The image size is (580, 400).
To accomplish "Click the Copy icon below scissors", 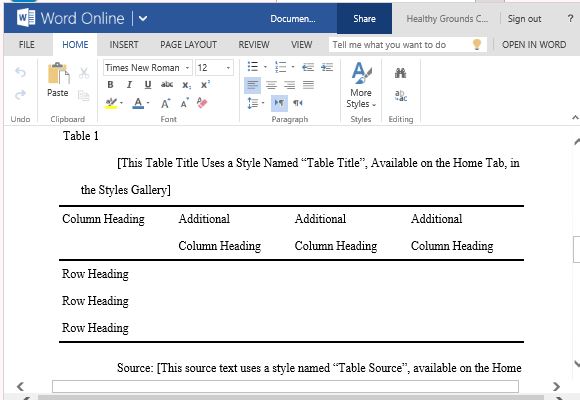I will (84, 95).
